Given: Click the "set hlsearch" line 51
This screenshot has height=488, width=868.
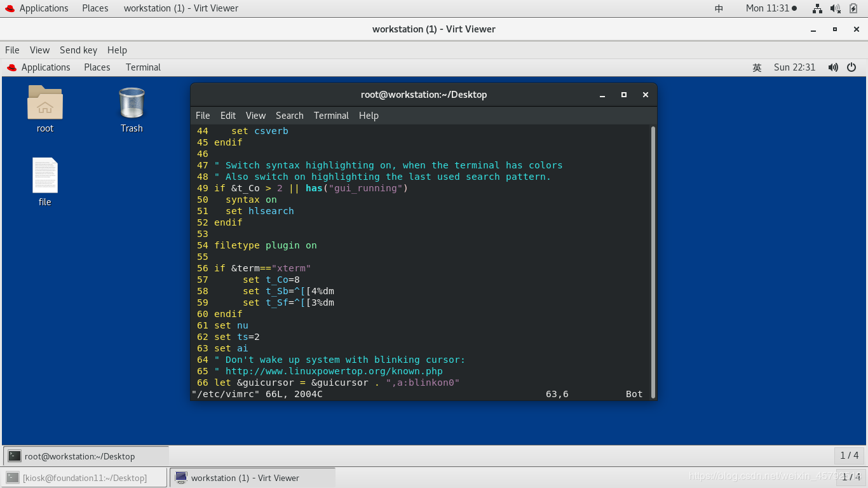Looking at the screenshot, I should (x=259, y=211).
